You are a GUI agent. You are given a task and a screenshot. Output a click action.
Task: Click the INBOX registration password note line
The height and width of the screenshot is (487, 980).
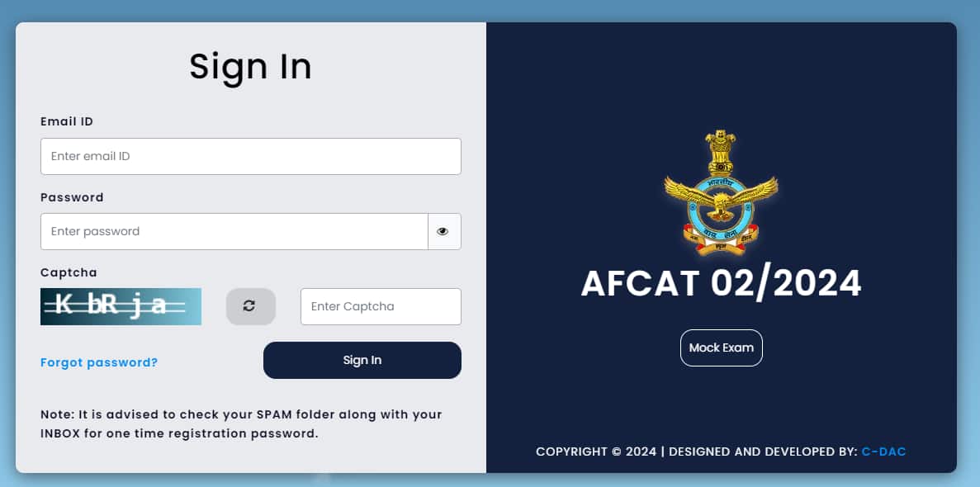coord(179,433)
